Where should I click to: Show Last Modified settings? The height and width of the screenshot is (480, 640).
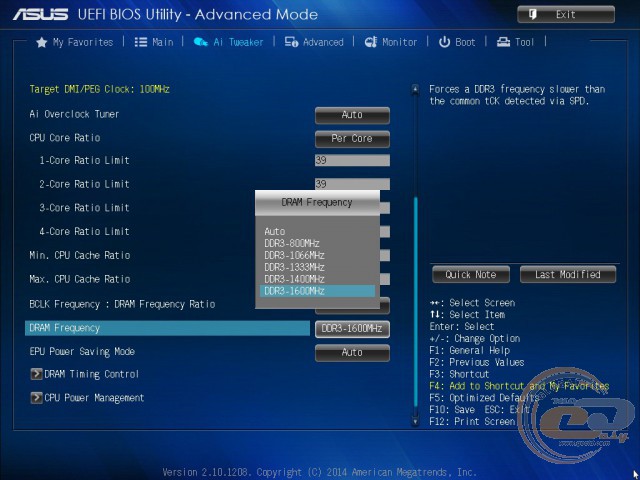[568, 274]
